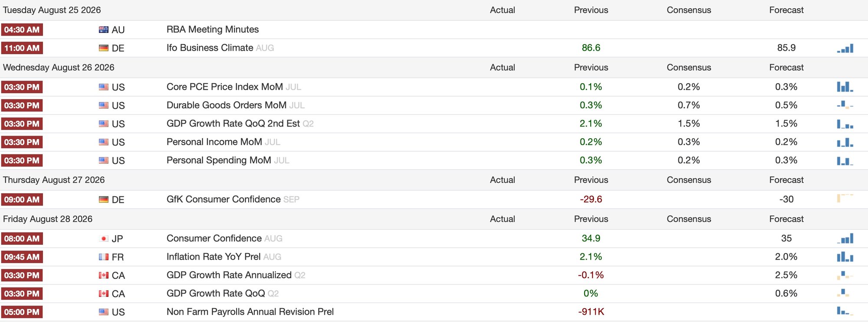
Task: Click the Tuesday August 25 2026 header
Action: coord(52,10)
